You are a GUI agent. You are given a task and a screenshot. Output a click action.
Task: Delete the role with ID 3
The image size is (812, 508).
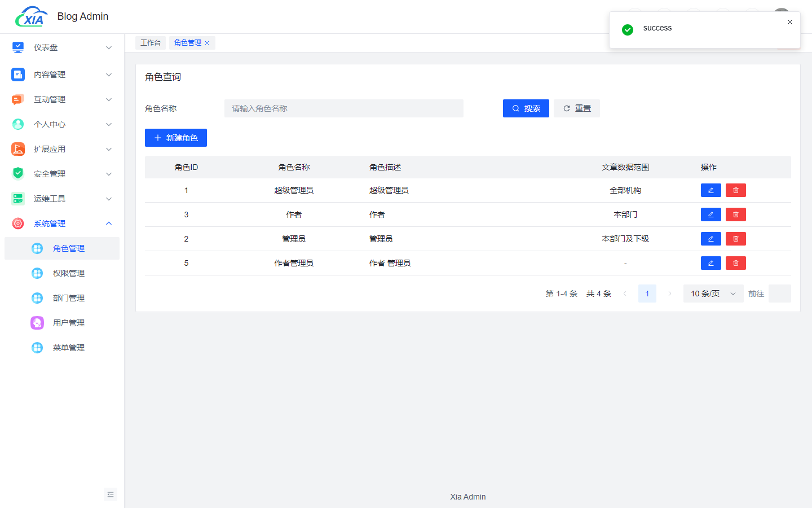(736, 214)
